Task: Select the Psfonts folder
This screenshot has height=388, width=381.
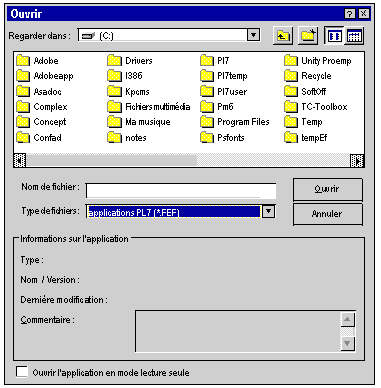Action: (223, 137)
